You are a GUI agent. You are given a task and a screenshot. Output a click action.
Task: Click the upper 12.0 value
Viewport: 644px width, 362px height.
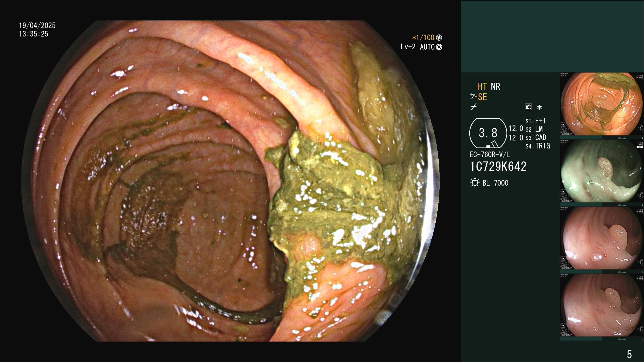(516, 129)
